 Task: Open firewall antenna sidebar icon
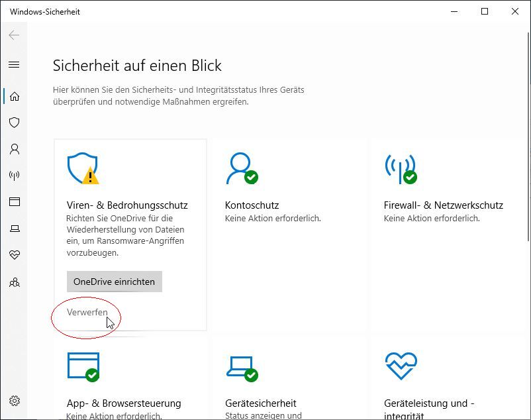point(14,175)
